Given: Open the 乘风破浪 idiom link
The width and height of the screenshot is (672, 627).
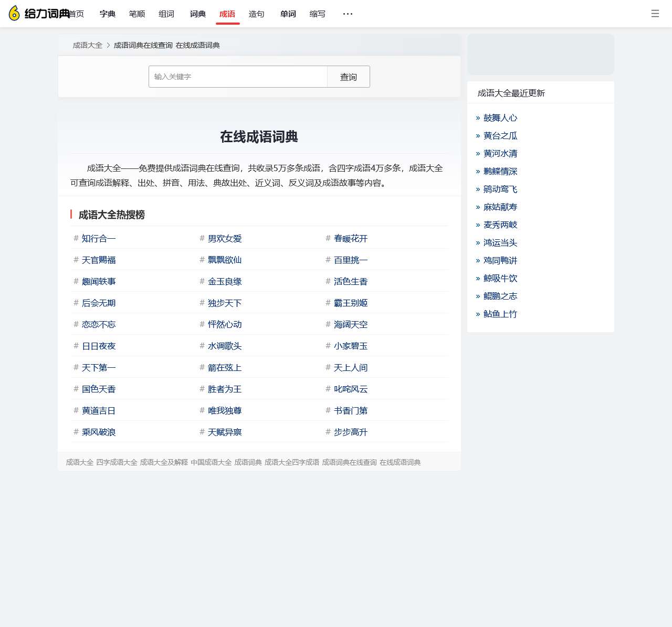Looking at the screenshot, I should click(x=99, y=432).
